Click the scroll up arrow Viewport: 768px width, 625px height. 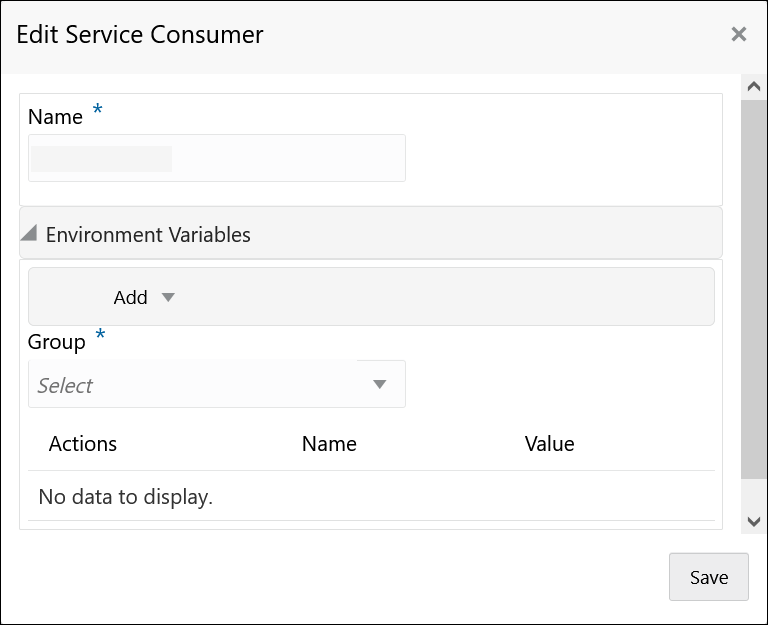click(x=754, y=87)
